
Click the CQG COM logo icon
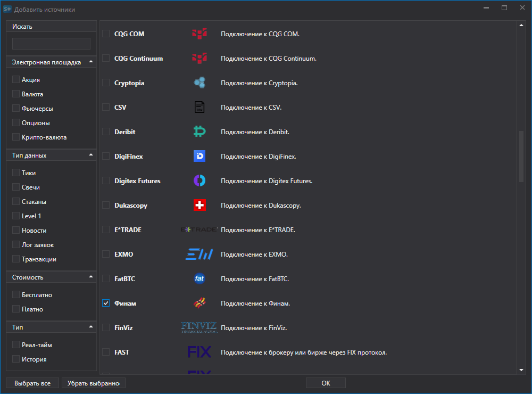199,34
